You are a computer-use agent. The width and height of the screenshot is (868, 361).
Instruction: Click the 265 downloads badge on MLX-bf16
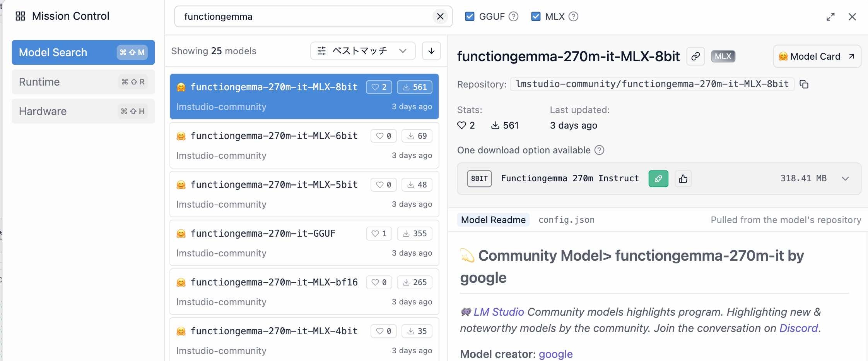point(415,282)
